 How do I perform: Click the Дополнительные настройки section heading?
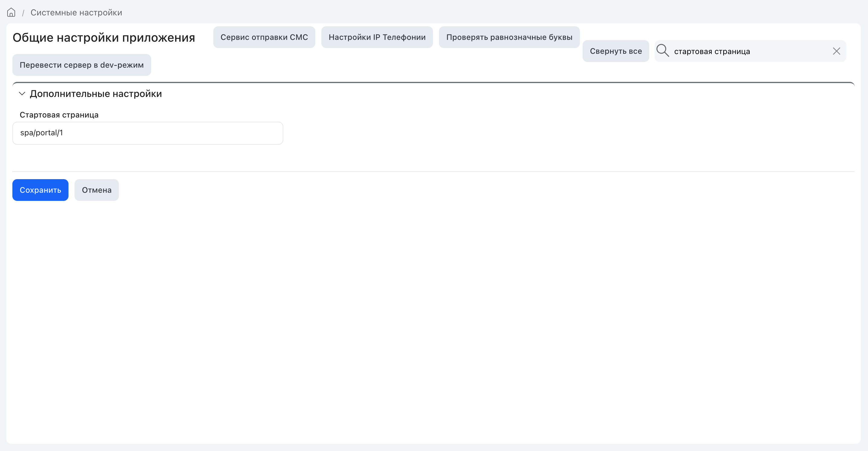coord(96,94)
